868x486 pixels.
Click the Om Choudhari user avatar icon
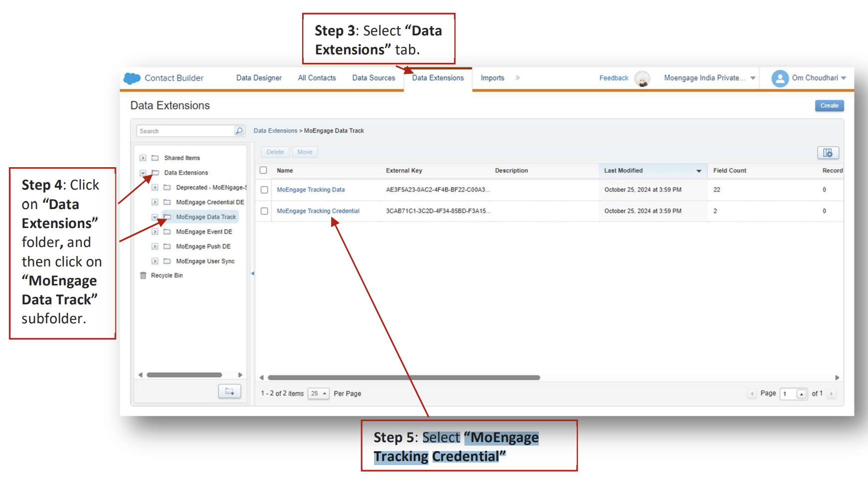coord(780,78)
